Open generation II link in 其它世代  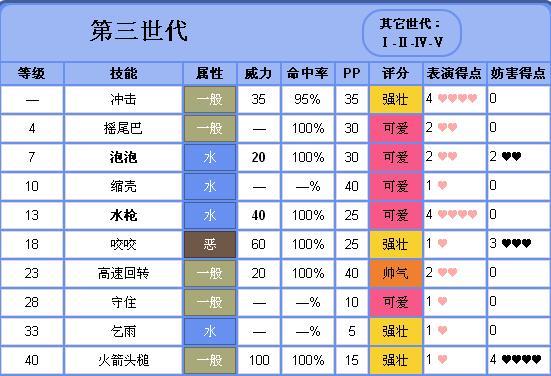click(403, 43)
